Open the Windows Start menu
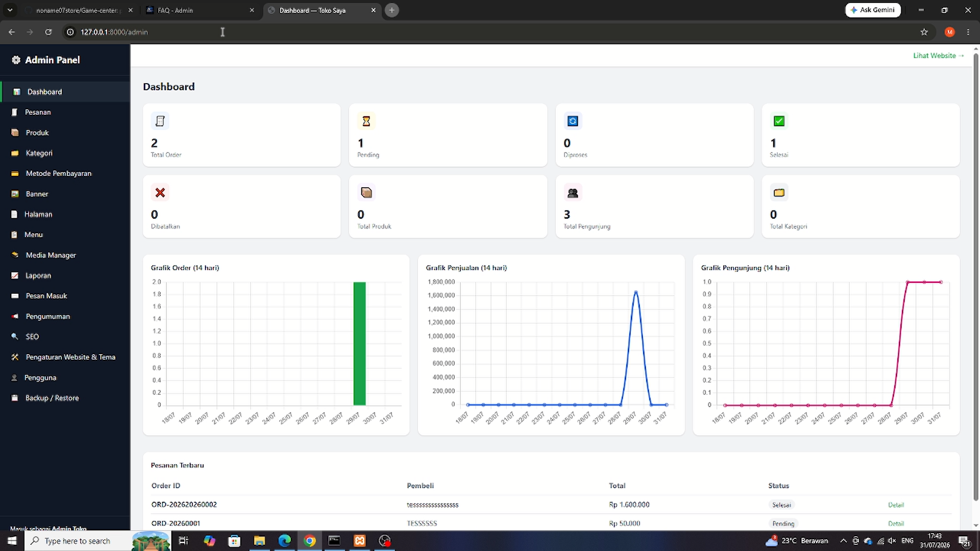The width and height of the screenshot is (980, 551). [x=12, y=541]
